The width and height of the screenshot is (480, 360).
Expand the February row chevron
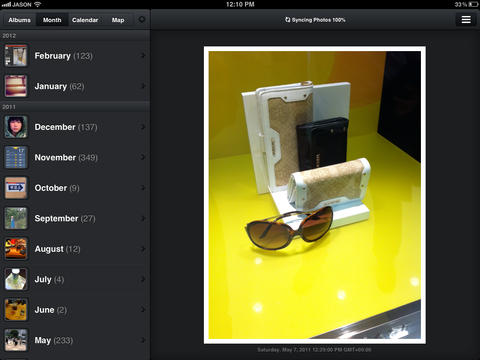click(143, 55)
